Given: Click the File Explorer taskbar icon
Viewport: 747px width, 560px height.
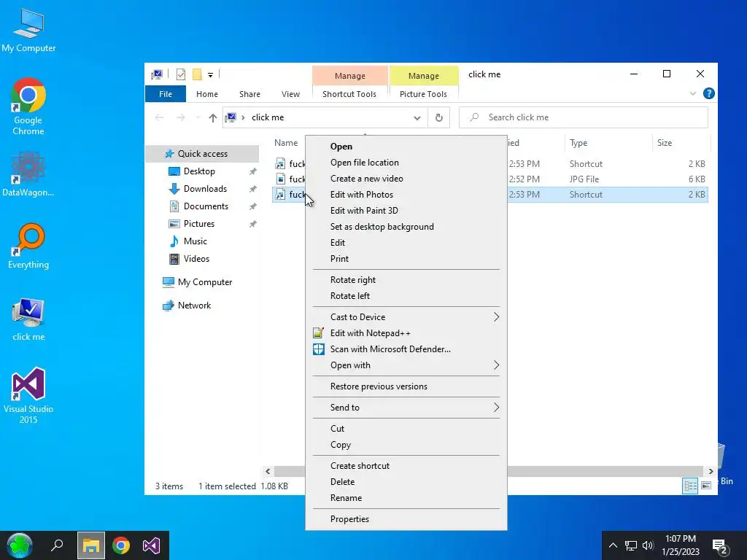Looking at the screenshot, I should pos(91,545).
